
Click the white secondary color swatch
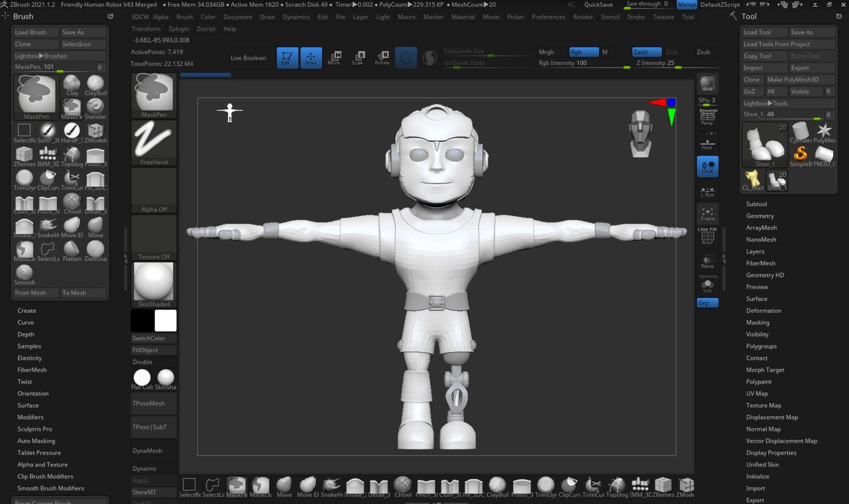tap(166, 321)
